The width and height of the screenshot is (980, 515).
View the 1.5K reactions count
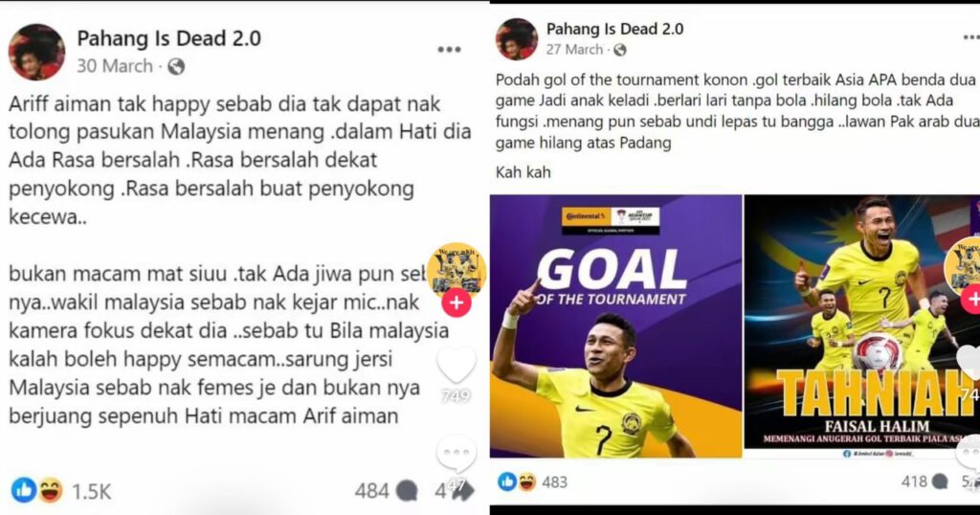[x=91, y=492]
